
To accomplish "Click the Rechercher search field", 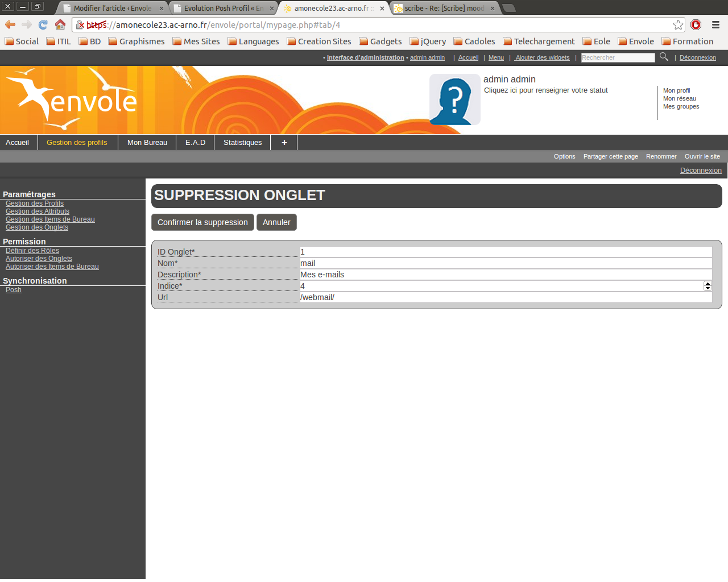I will [618, 57].
